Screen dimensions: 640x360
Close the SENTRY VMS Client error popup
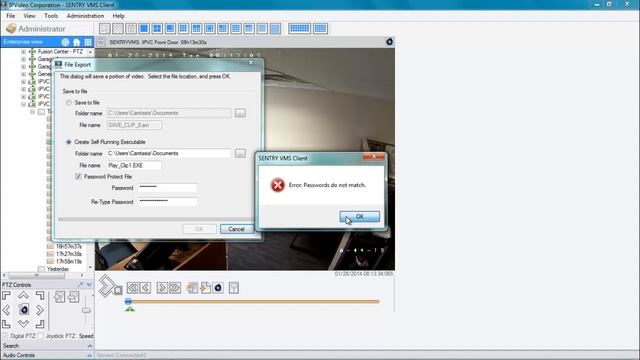click(373, 156)
